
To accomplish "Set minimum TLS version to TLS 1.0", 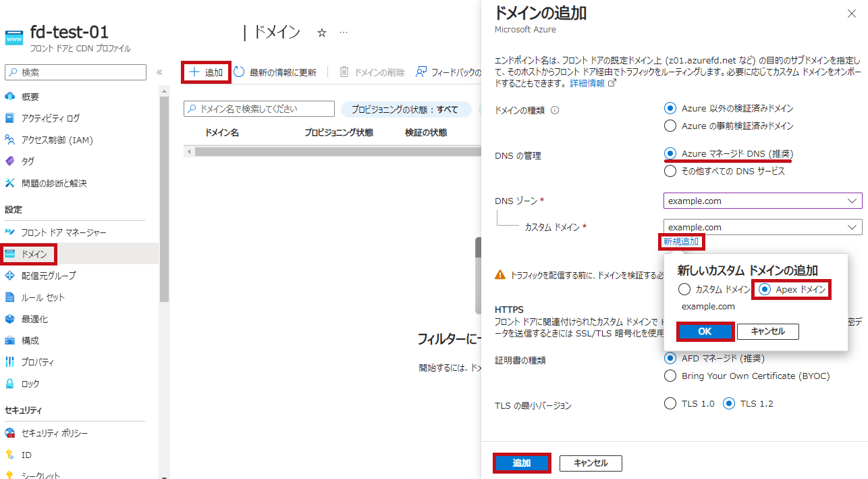I will pos(670,404).
